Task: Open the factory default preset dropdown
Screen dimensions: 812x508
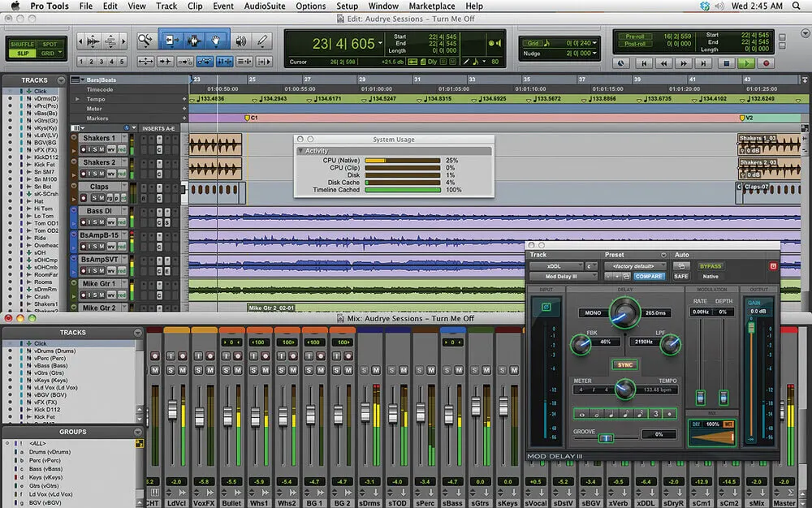Action: 634,265
